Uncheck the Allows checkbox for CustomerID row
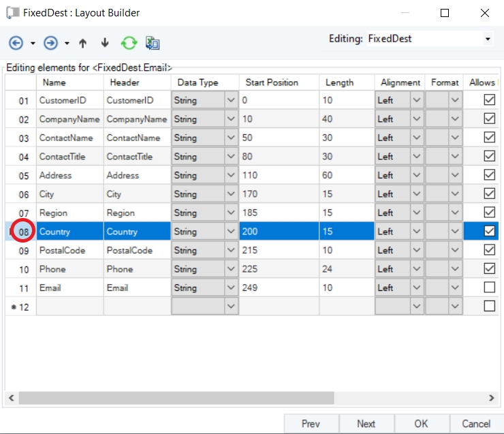The image size is (504, 434). (x=489, y=100)
